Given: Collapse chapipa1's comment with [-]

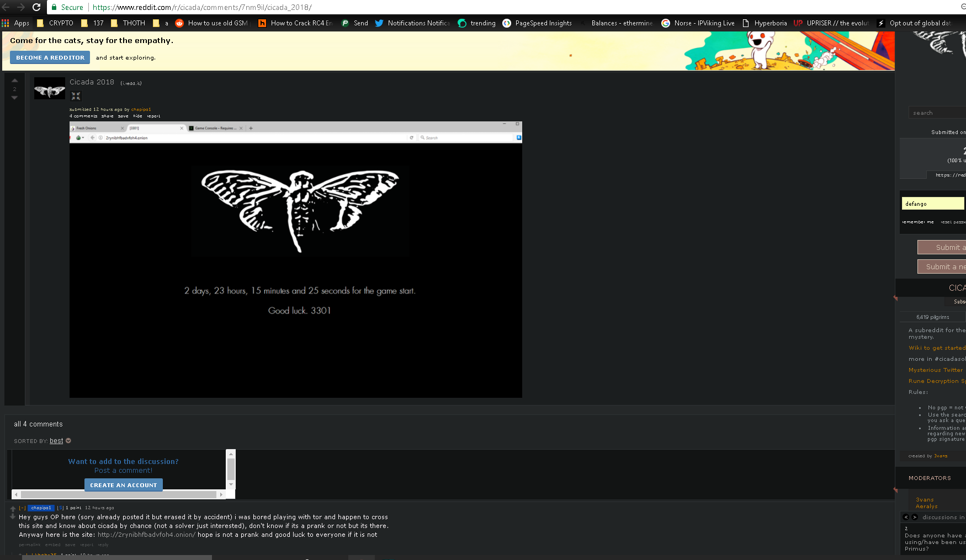Looking at the screenshot, I should coord(22,508).
